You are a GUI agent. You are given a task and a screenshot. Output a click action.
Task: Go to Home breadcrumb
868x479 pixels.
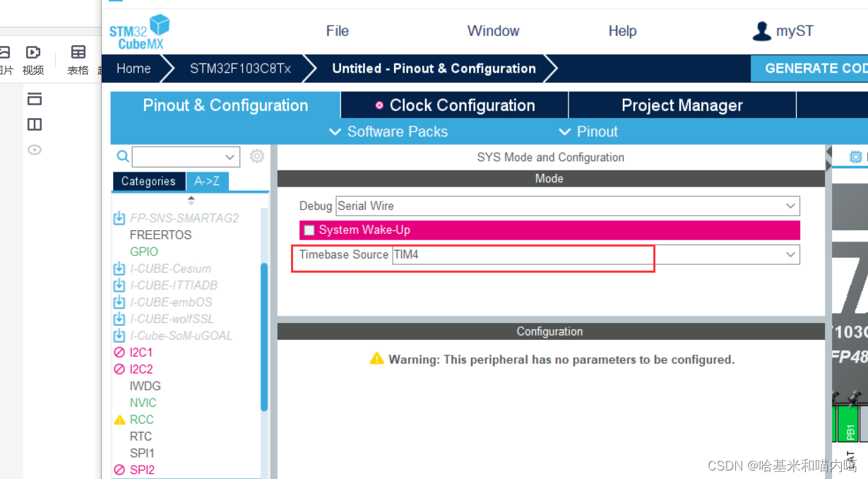[133, 69]
